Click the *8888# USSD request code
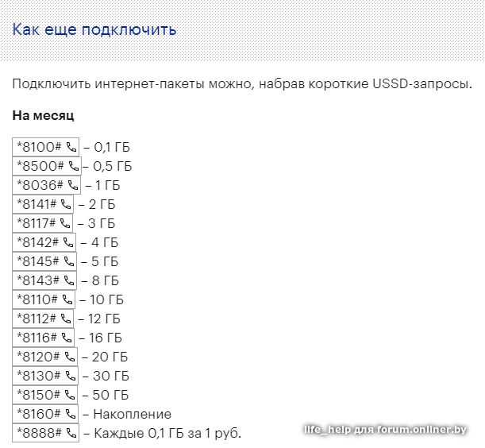The height and width of the screenshot is (448, 485). point(38,433)
